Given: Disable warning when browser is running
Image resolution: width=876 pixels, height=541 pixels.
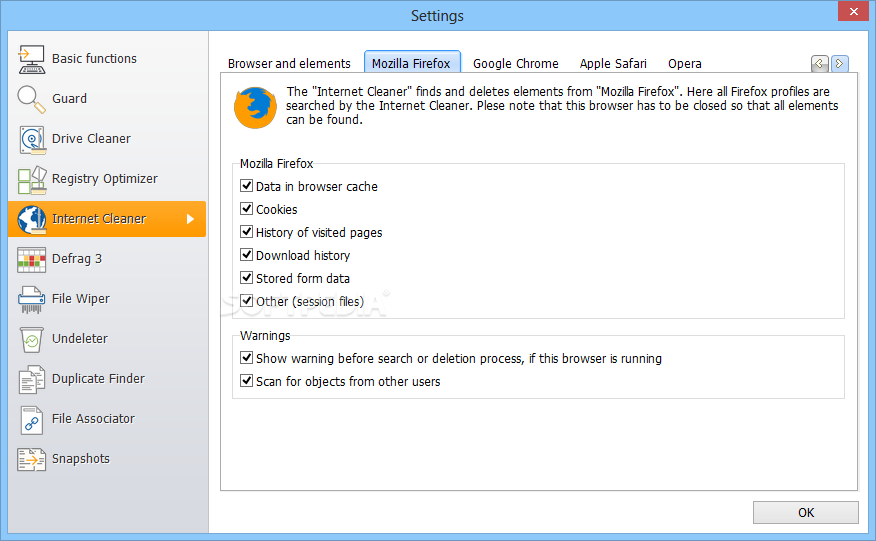Looking at the screenshot, I should (x=246, y=357).
